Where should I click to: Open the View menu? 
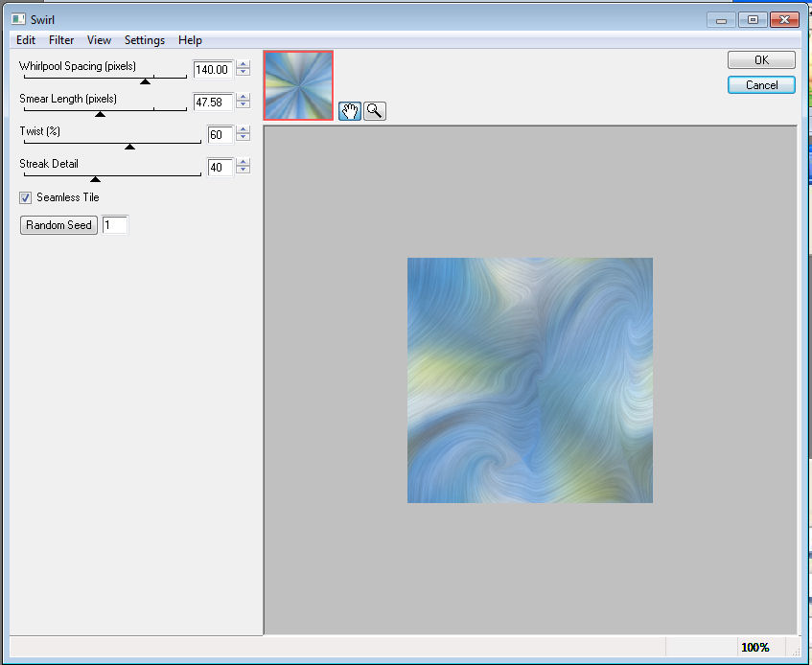99,40
